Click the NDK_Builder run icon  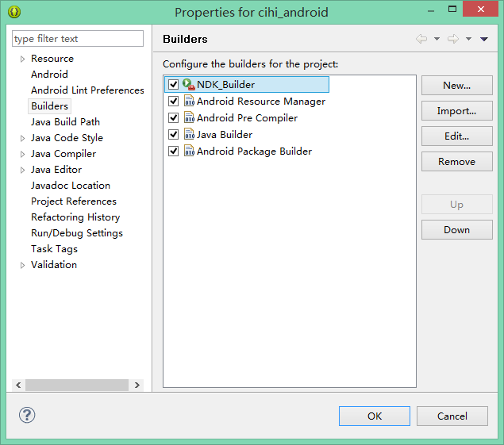(189, 84)
